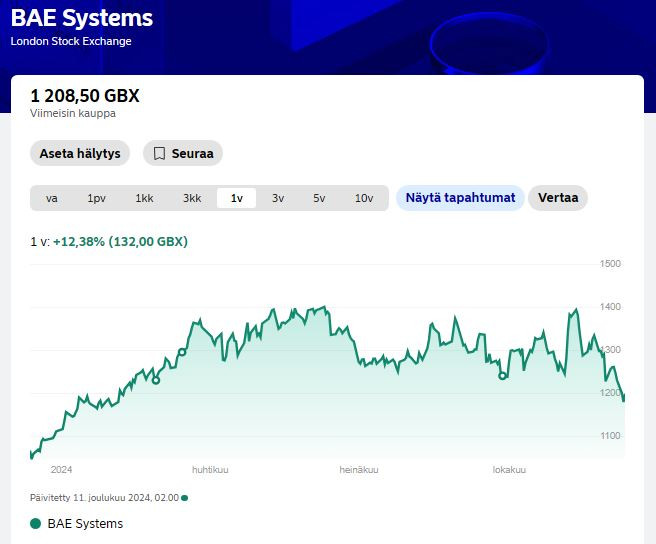Click the event marker near 1230 in March
The image size is (656, 544).
click(156, 380)
